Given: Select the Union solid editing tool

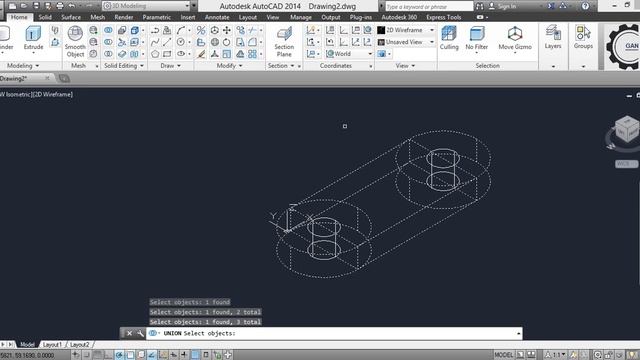Looking at the screenshot, I should 108,30.
